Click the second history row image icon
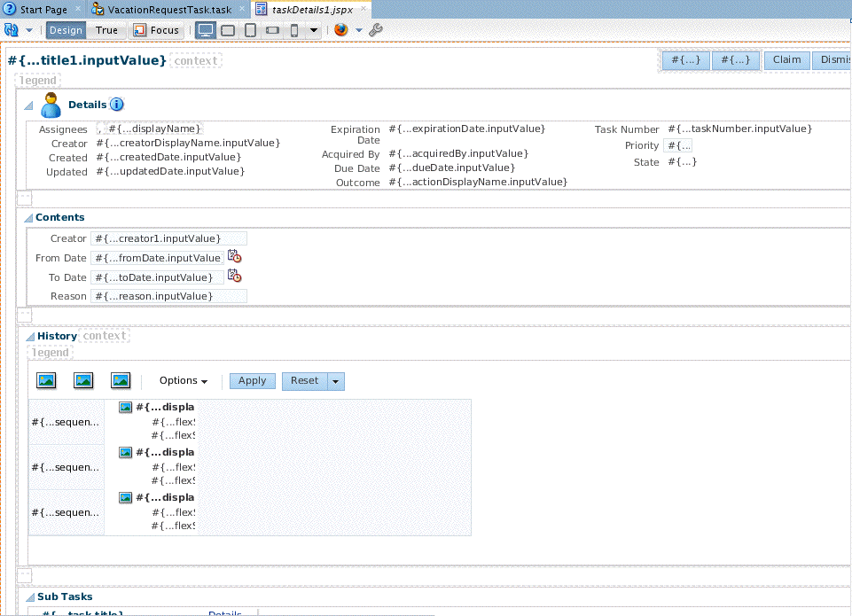The width and height of the screenshot is (852, 616). click(126, 453)
